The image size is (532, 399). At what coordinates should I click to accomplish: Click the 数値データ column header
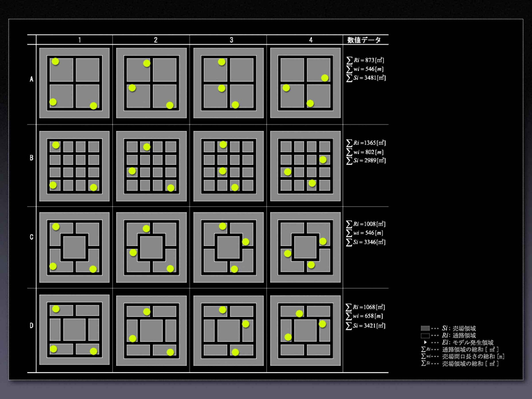pyautogui.click(x=364, y=40)
